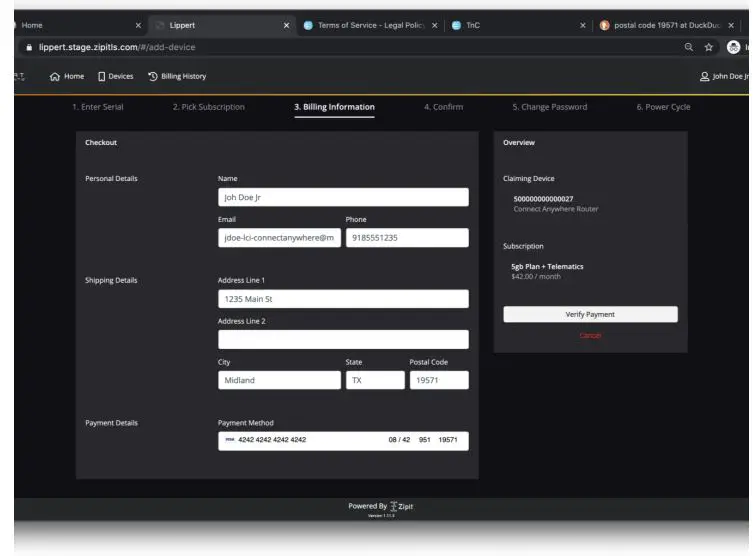Click the card brand icon in Payment Method
The image size is (753, 556).
point(230,440)
